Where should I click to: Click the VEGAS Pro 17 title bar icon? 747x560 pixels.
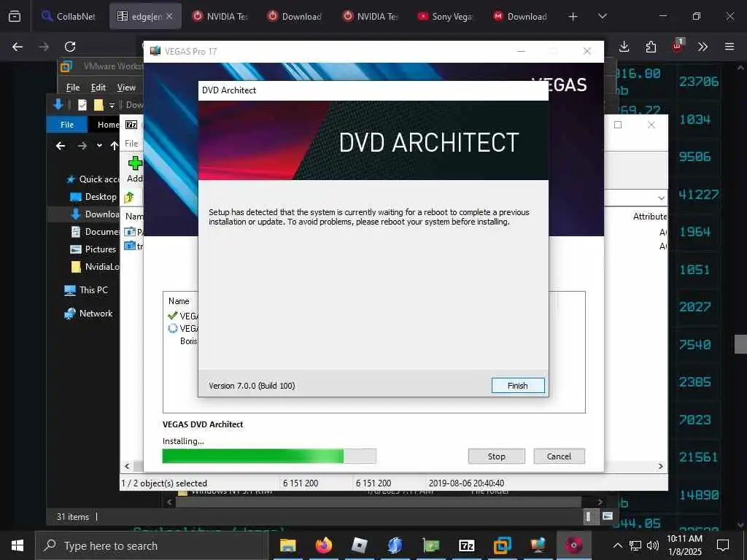point(155,51)
